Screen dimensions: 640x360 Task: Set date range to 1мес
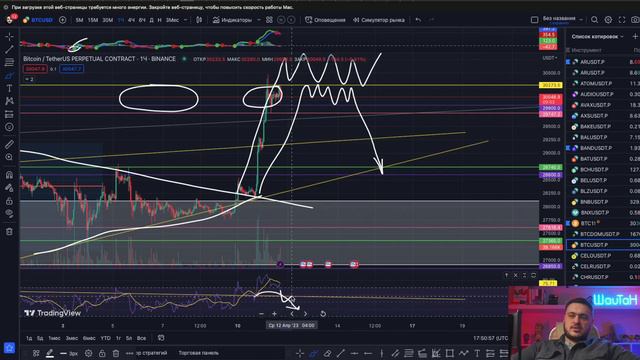point(54,338)
